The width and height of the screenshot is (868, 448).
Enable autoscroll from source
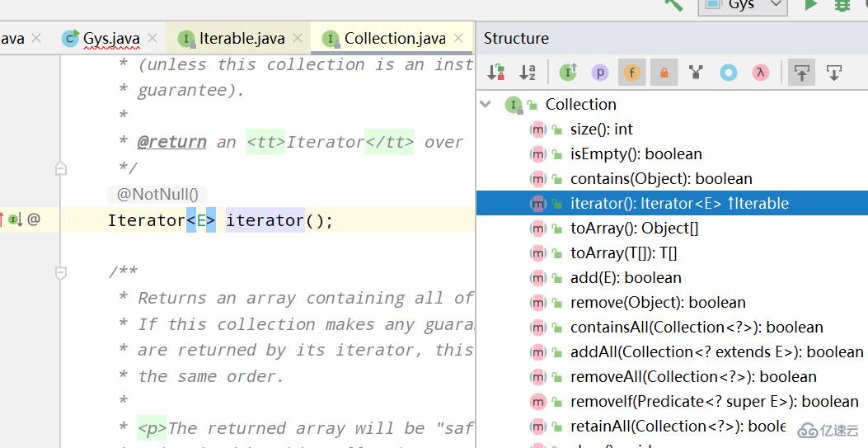coord(833,73)
